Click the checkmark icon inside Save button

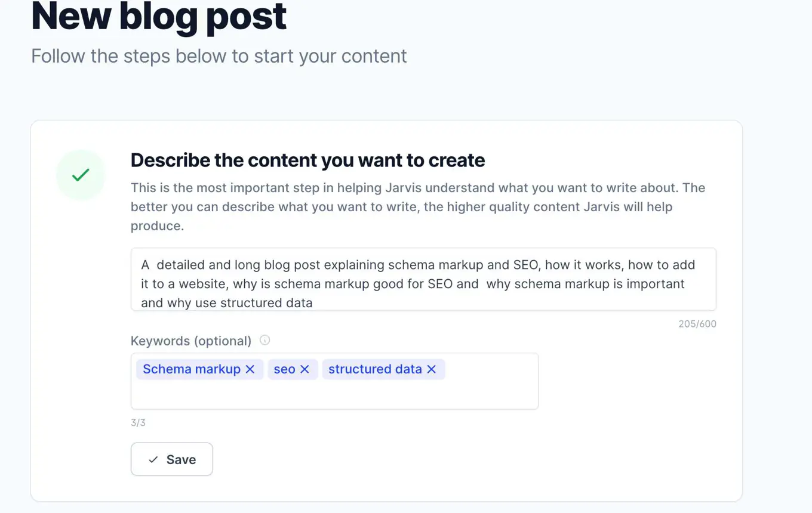click(x=153, y=459)
